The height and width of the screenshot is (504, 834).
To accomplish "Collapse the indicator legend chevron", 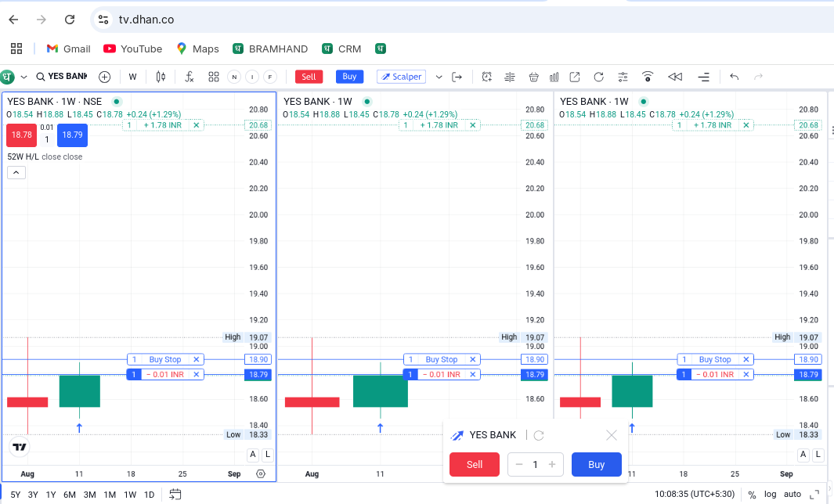I will [16, 172].
